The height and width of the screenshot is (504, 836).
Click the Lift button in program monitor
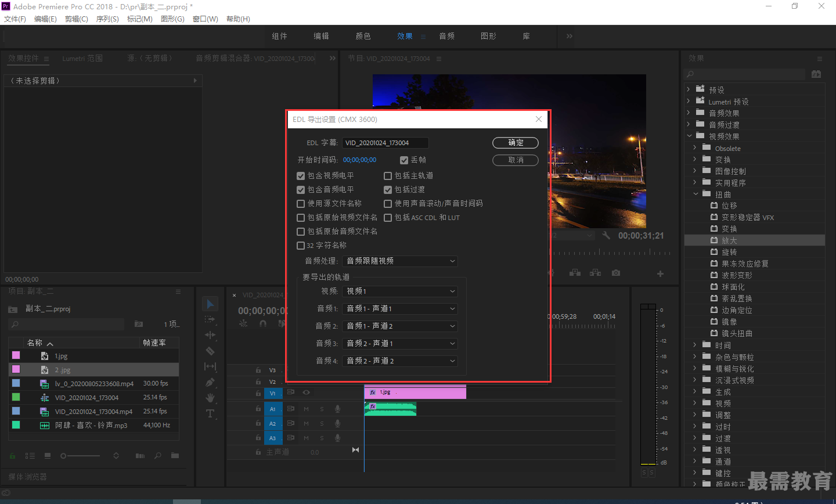pyautogui.click(x=575, y=273)
